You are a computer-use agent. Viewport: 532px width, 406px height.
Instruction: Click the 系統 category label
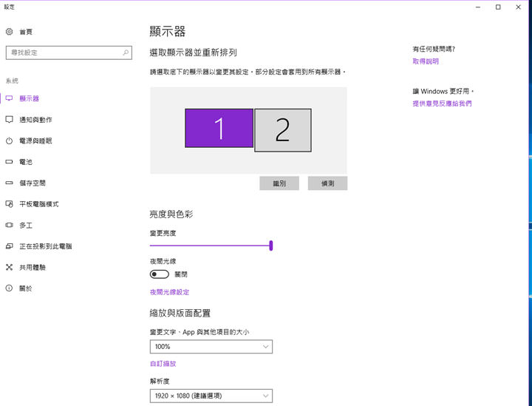click(12, 81)
